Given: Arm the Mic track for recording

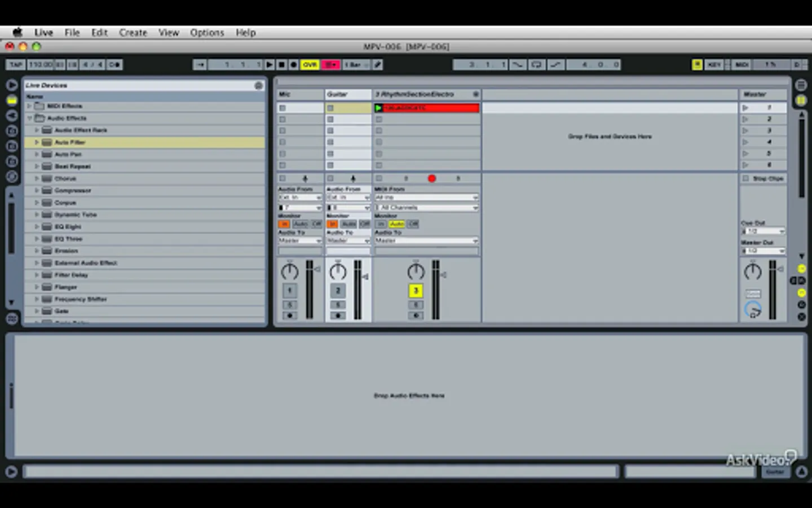Looking at the screenshot, I should click(x=290, y=316).
